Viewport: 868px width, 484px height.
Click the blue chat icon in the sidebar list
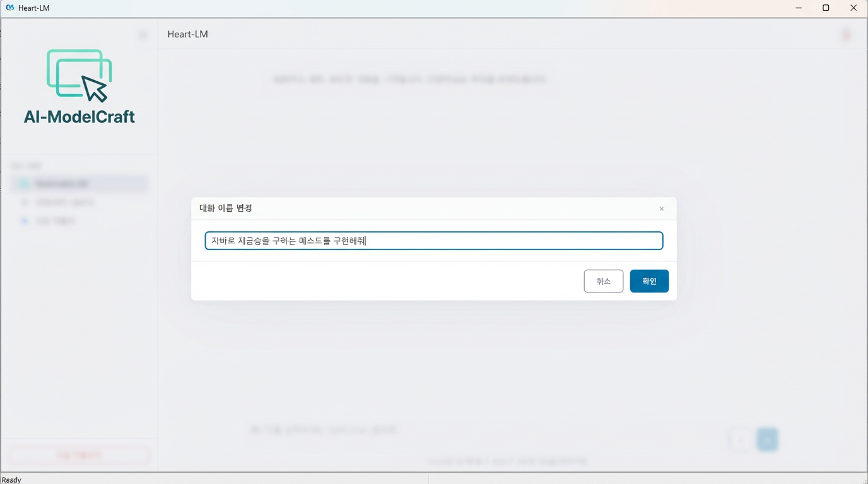pos(23,221)
